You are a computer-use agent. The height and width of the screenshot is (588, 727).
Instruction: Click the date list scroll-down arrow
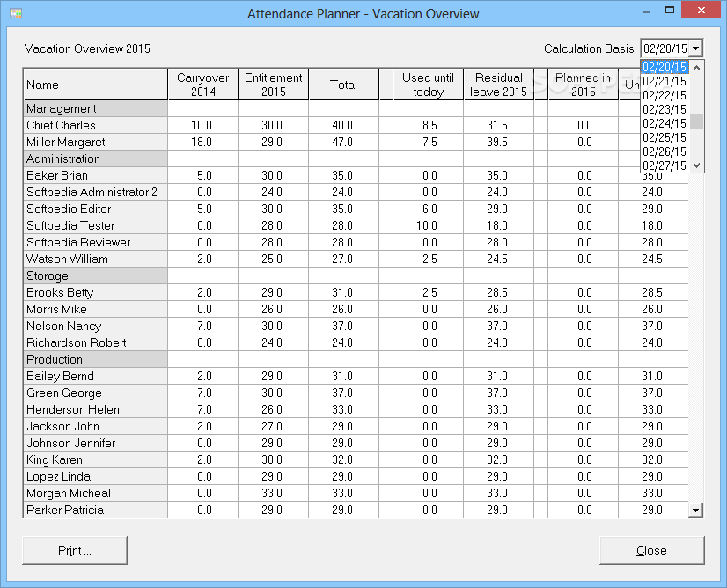coord(696,165)
